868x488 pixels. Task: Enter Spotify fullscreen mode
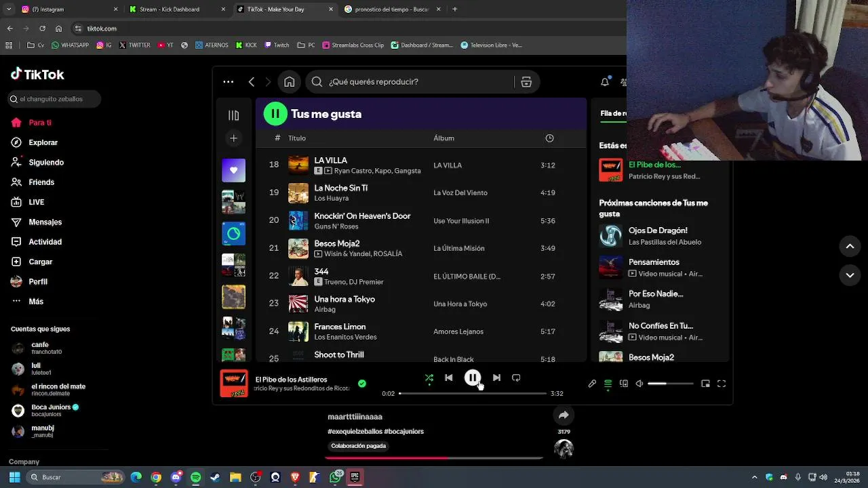pyautogui.click(x=722, y=384)
